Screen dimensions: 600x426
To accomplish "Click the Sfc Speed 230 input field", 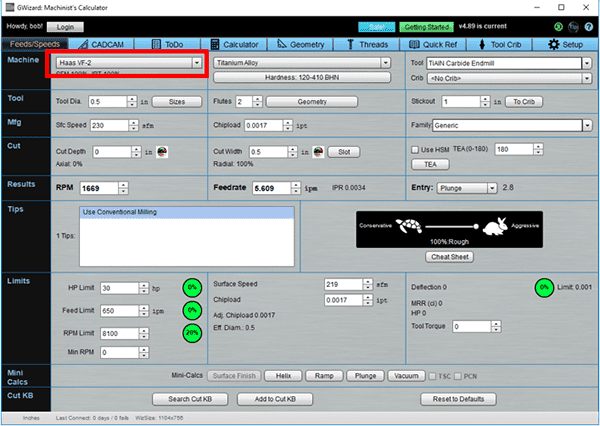I will (x=109, y=126).
